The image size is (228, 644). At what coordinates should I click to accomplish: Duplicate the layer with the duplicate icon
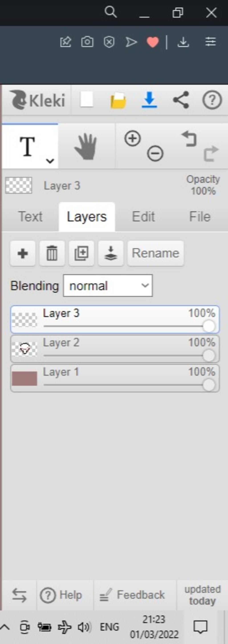[x=81, y=253]
